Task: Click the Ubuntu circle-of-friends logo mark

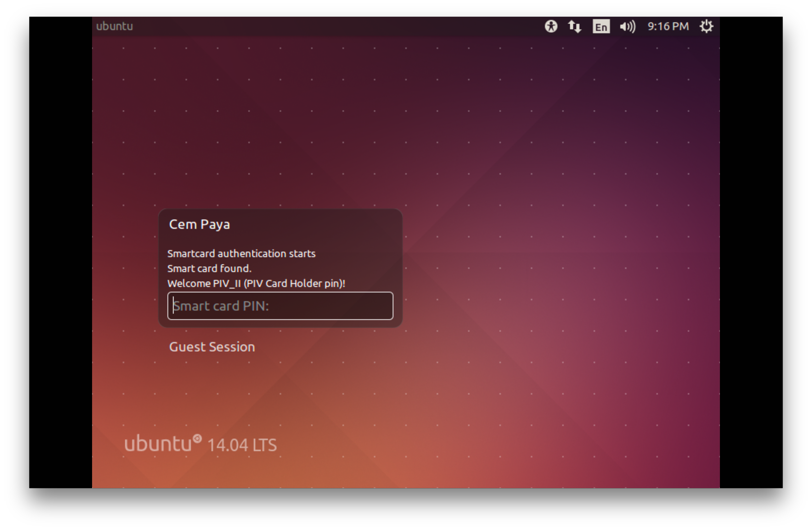Action: click(197, 438)
